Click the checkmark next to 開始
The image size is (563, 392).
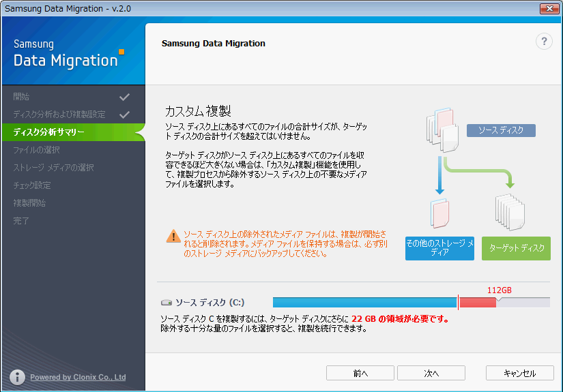(124, 97)
